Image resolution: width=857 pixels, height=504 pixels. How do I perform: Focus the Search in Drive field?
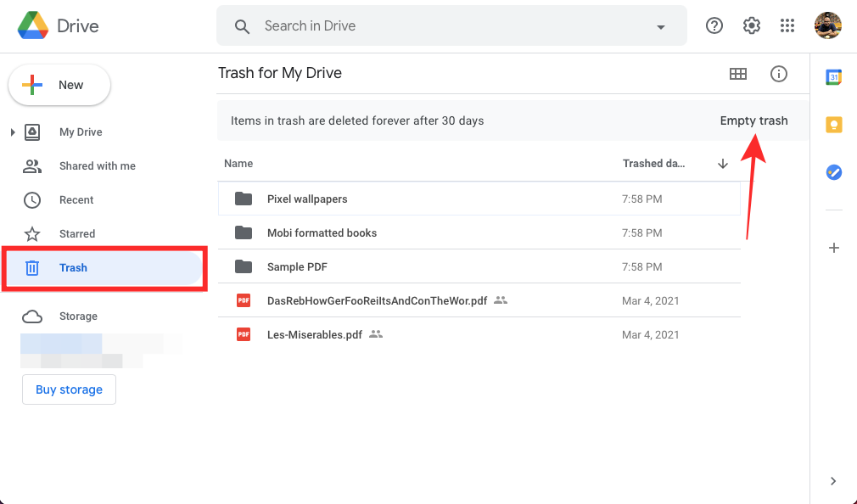[451, 25]
